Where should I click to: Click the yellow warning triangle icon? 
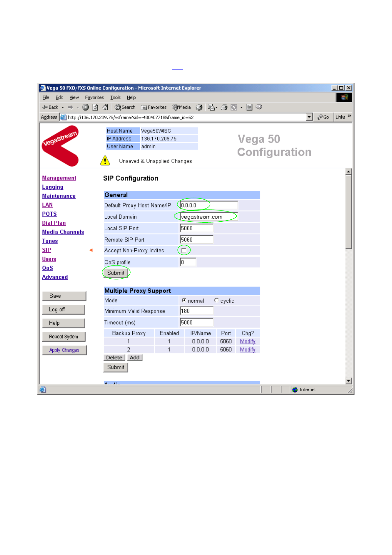click(105, 160)
